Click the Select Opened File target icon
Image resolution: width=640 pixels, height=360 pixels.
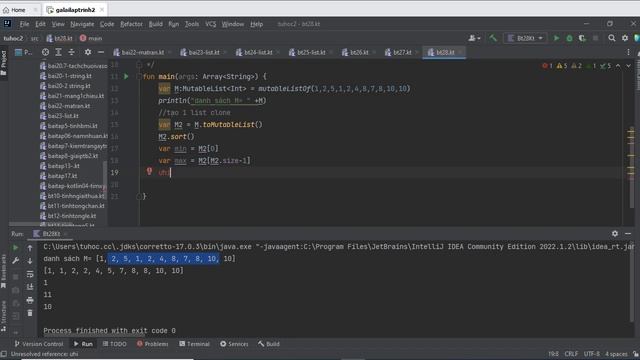coord(45,52)
